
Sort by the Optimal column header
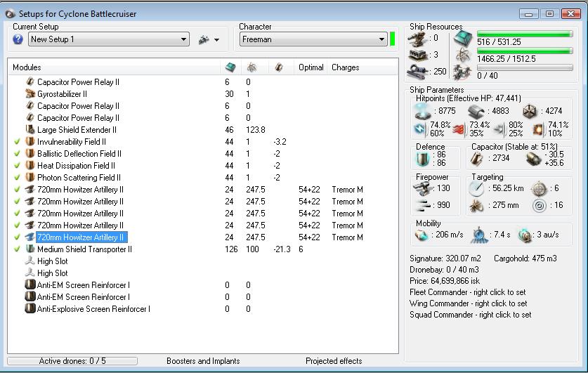pyautogui.click(x=311, y=67)
